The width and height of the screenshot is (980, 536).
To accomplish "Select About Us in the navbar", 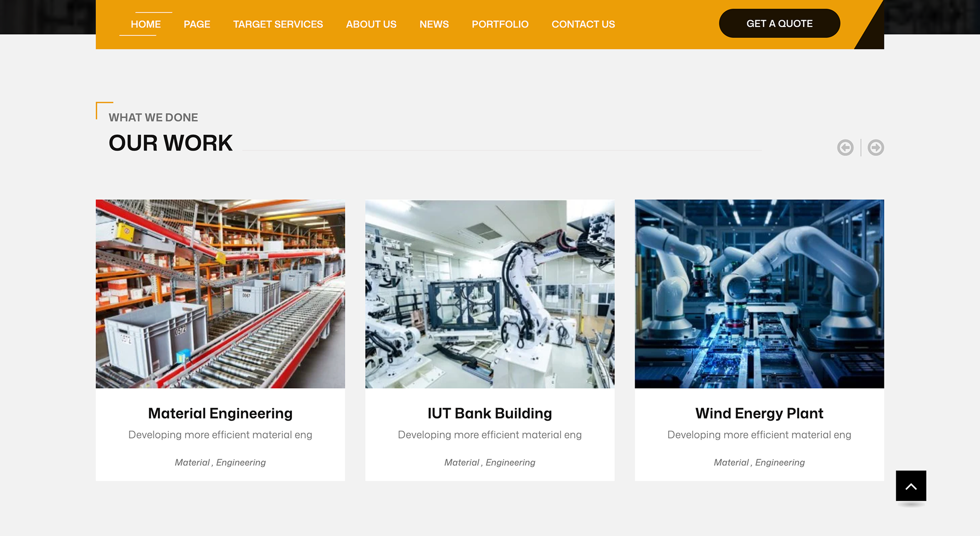I will click(x=371, y=24).
